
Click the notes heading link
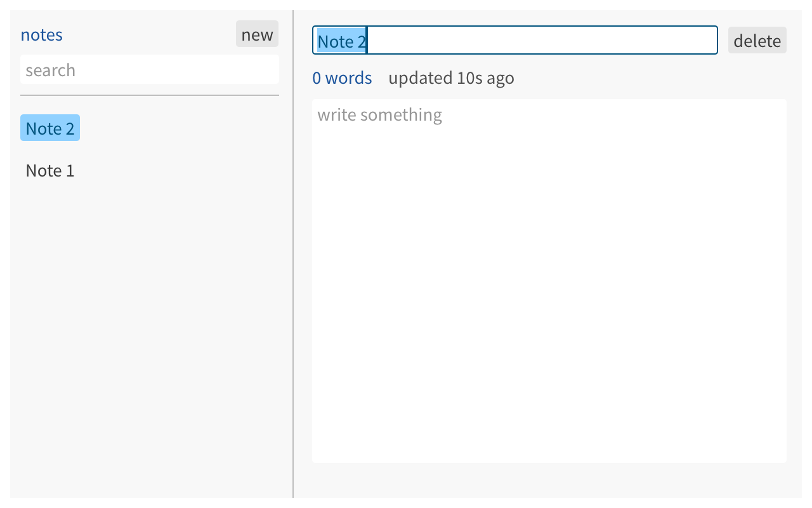tap(42, 34)
